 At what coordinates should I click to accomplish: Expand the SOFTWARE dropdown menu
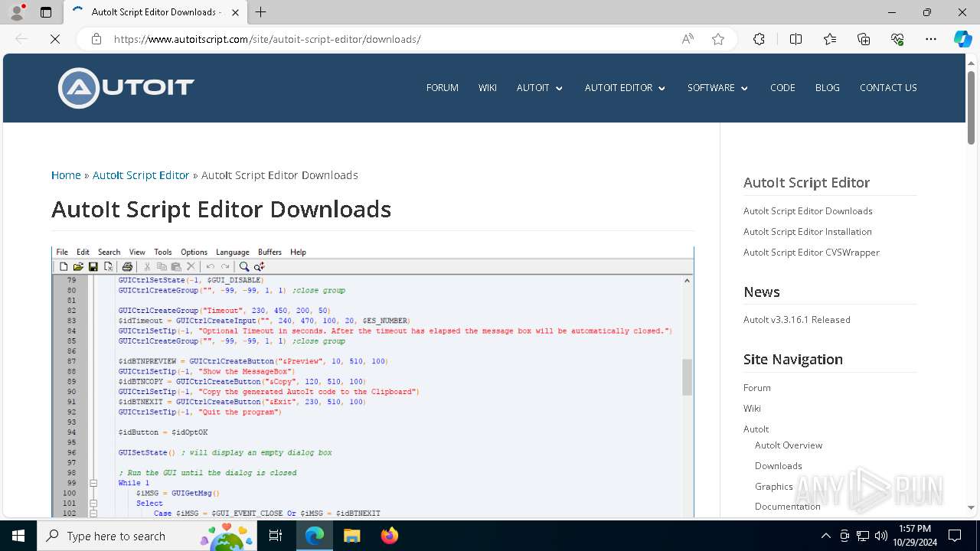tap(717, 88)
